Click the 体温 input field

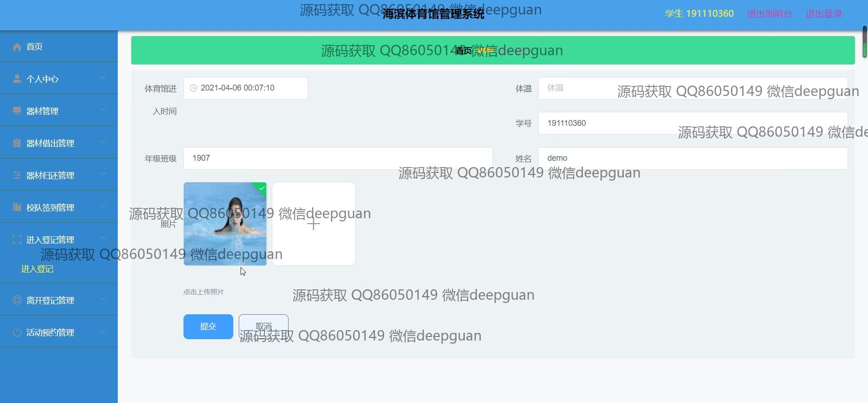coord(693,88)
